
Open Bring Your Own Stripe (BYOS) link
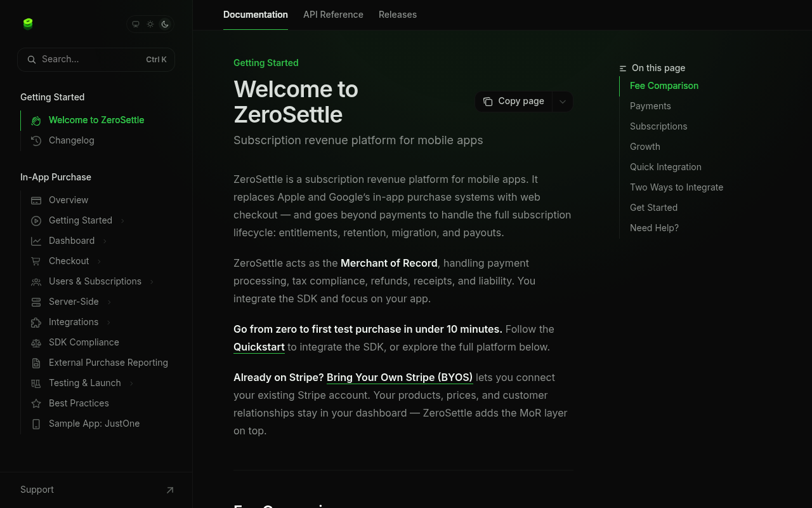400,378
